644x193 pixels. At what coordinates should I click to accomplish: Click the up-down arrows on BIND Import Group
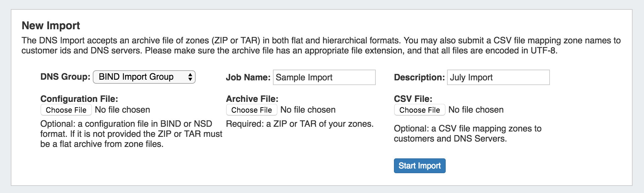click(x=190, y=77)
